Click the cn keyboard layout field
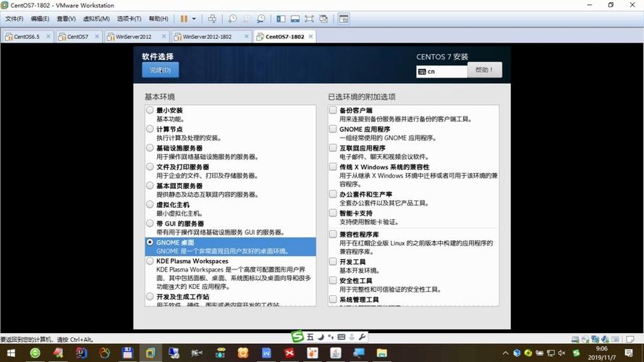 click(x=441, y=71)
